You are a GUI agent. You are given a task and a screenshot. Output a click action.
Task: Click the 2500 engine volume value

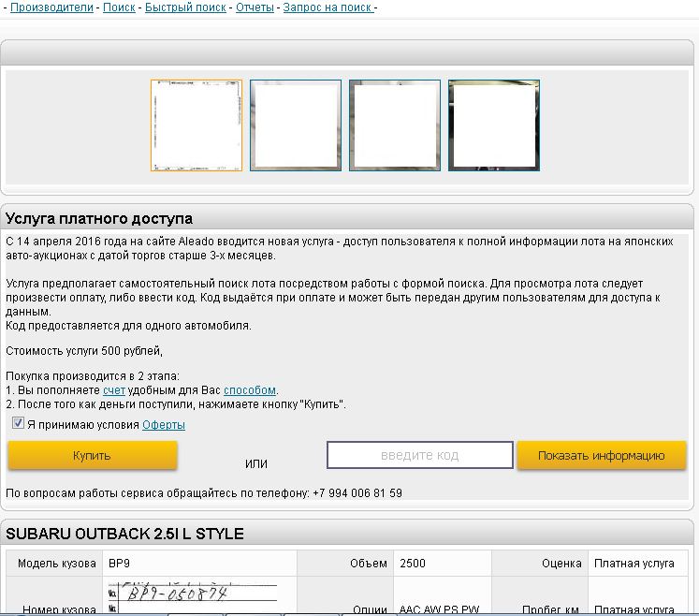pyautogui.click(x=413, y=564)
